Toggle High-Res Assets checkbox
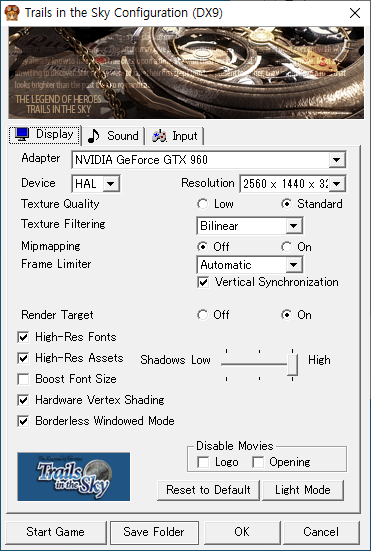 [x=23, y=358]
